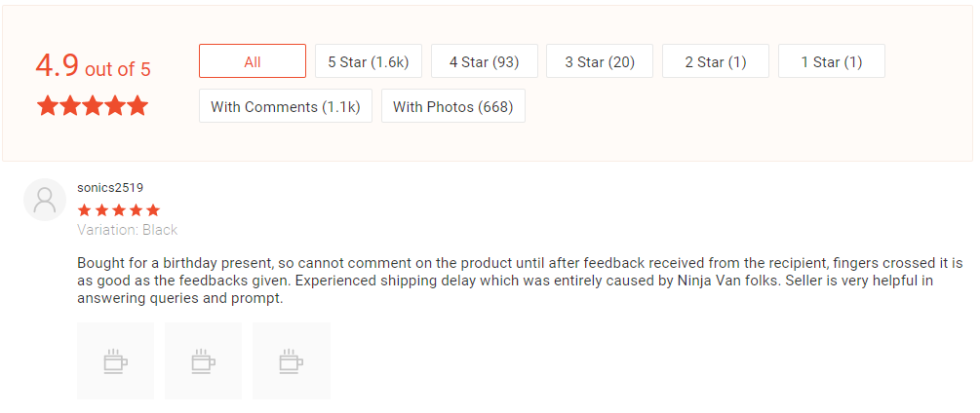The width and height of the screenshot is (980, 413).
Task: Open the second review photo thumbnail
Action: pos(203,360)
